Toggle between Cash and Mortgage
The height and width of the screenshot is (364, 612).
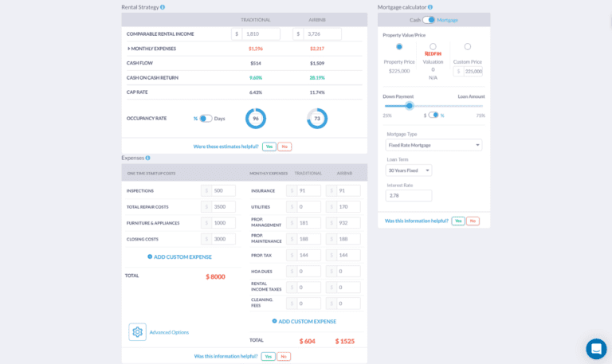pos(429,20)
